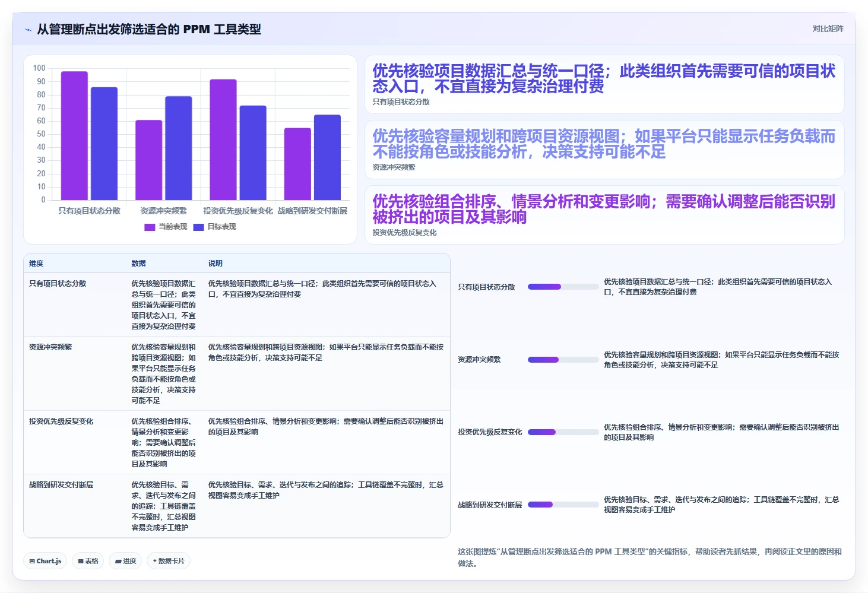Image resolution: width=868 pixels, height=593 pixels.
Task: Click y-axis value 100 on the chart
Action: [x=39, y=68]
